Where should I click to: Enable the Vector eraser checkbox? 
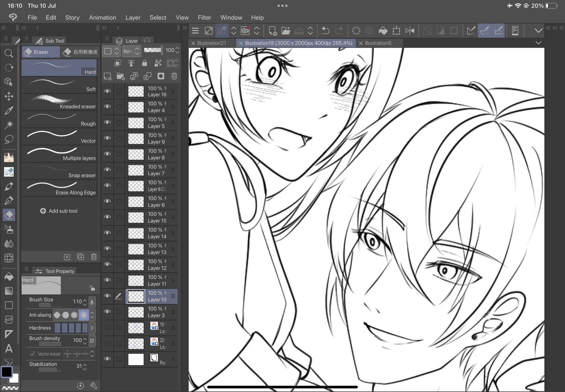point(33,354)
